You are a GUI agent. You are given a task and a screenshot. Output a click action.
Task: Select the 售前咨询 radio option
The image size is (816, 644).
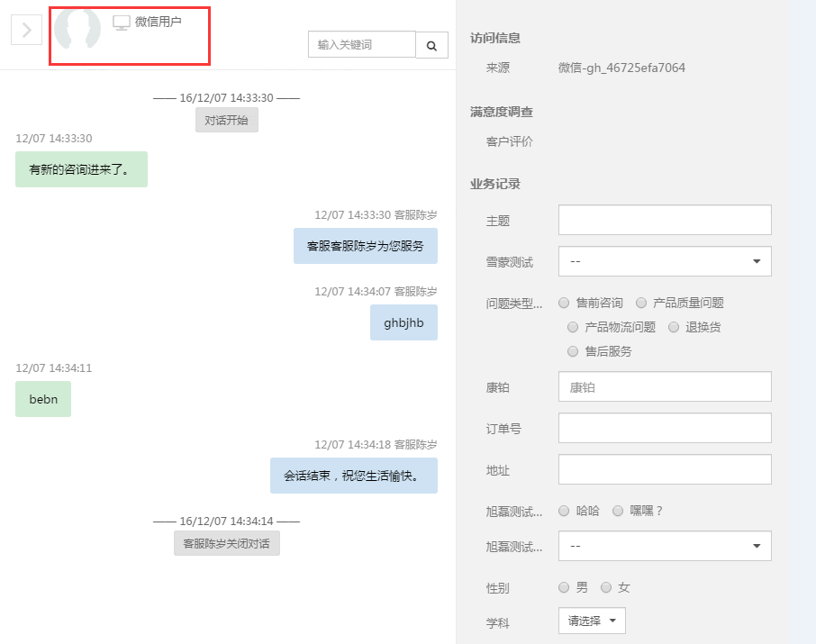[x=564, y=304]
